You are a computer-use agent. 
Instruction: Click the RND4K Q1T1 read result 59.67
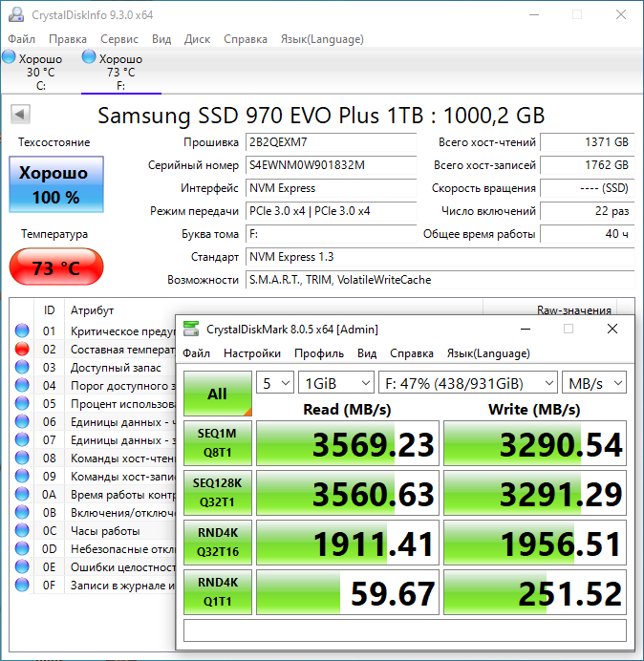click(x=348, y=592)
